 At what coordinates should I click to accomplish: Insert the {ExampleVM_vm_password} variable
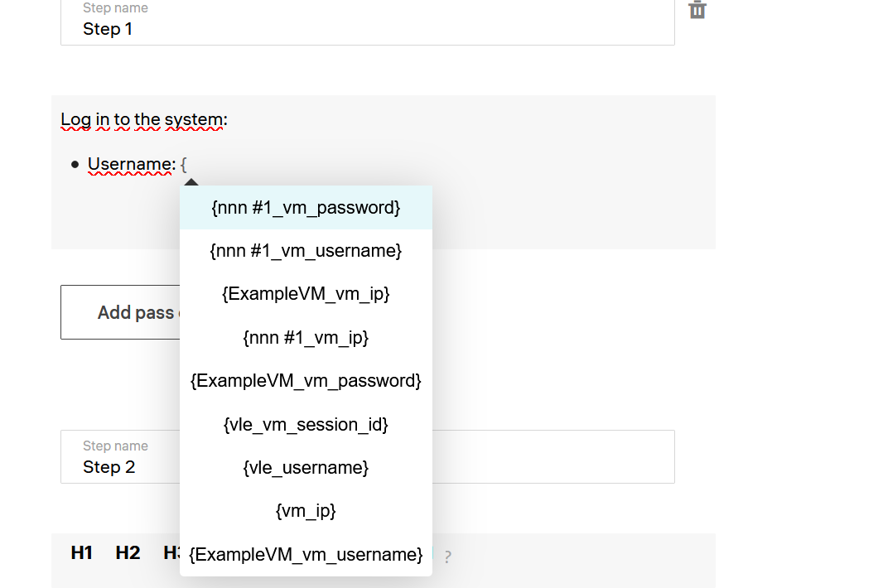(x=306, y=381)
